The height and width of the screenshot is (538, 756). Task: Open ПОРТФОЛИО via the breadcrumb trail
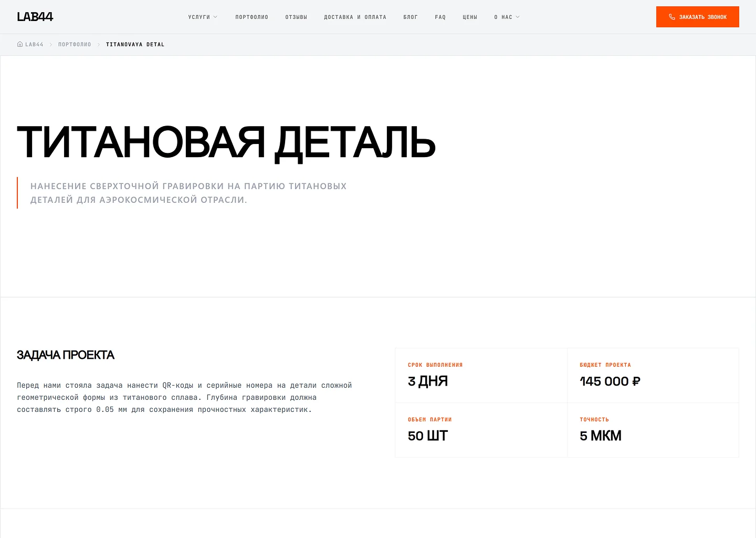pos(75,44)
